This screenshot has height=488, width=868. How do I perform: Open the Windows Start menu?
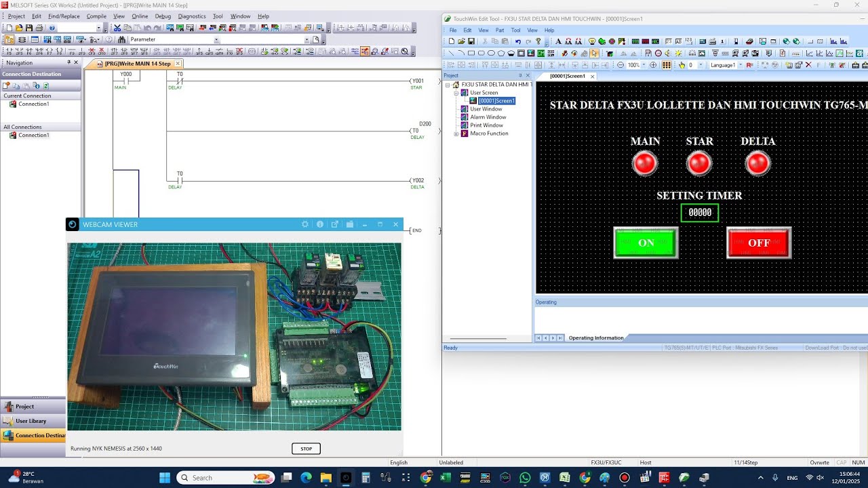pyautogui.click(x=165, y=478)
